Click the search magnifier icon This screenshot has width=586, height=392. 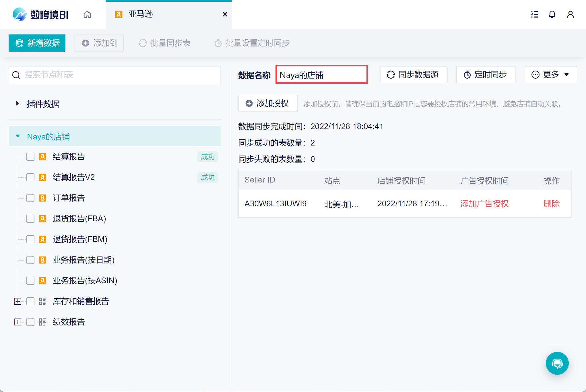click(x=16, y=75)
